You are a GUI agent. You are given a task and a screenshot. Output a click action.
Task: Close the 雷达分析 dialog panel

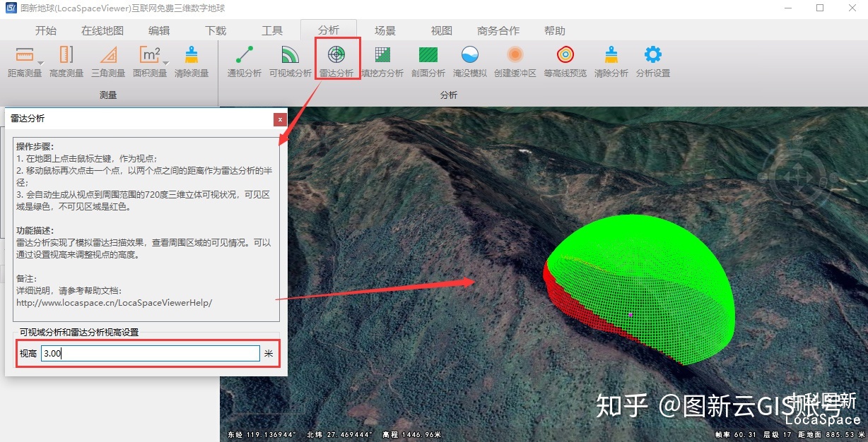(281, 119)
